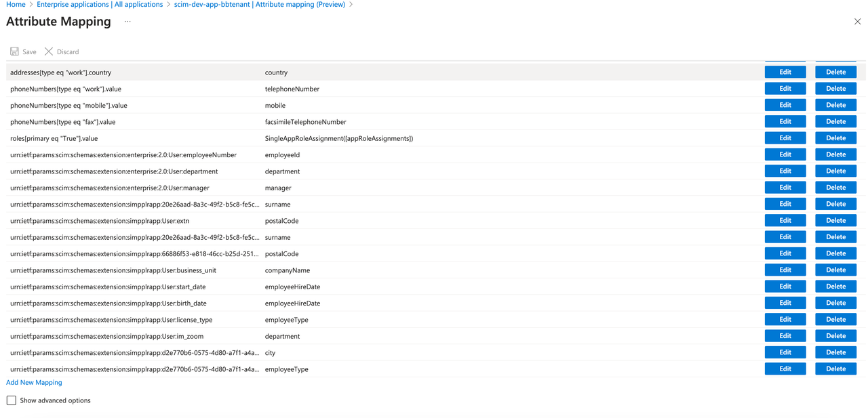Enable Show advanced options checkbox
This screenshot has width=868, height=418.
(x=12, y=400)
